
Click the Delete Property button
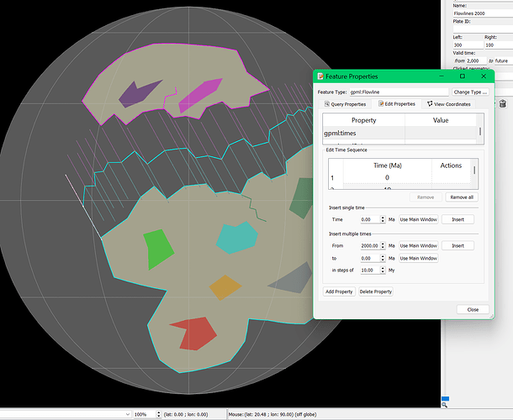tap(375, 291)
